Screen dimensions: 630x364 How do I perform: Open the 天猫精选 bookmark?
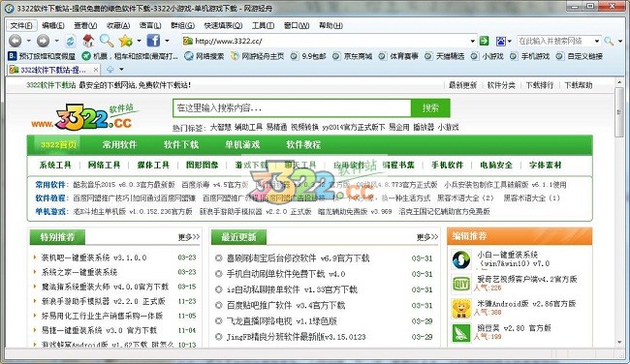click(x=445, y=56)
